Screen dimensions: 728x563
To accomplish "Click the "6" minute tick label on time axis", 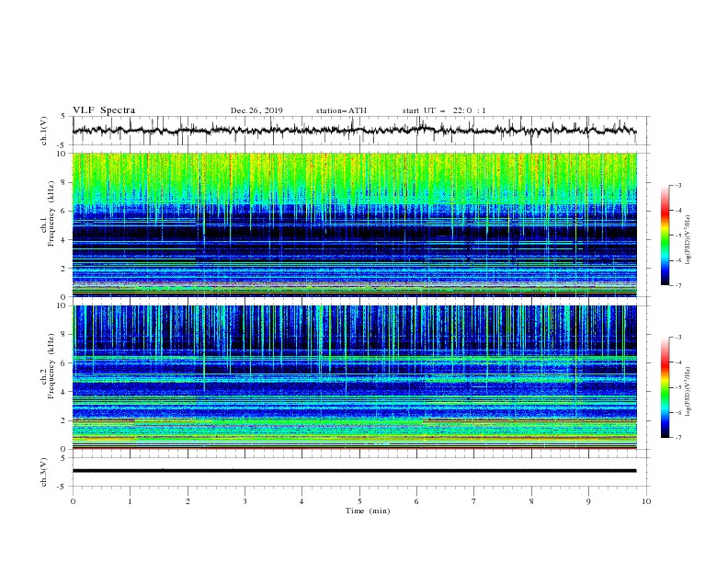I will point(416,501).
